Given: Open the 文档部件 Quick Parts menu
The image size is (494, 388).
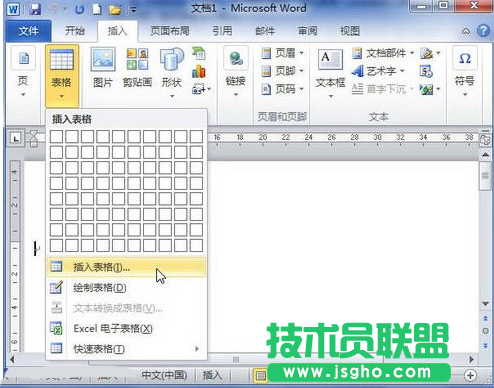Looking at the screenshot, I should (x=383, y=53).
